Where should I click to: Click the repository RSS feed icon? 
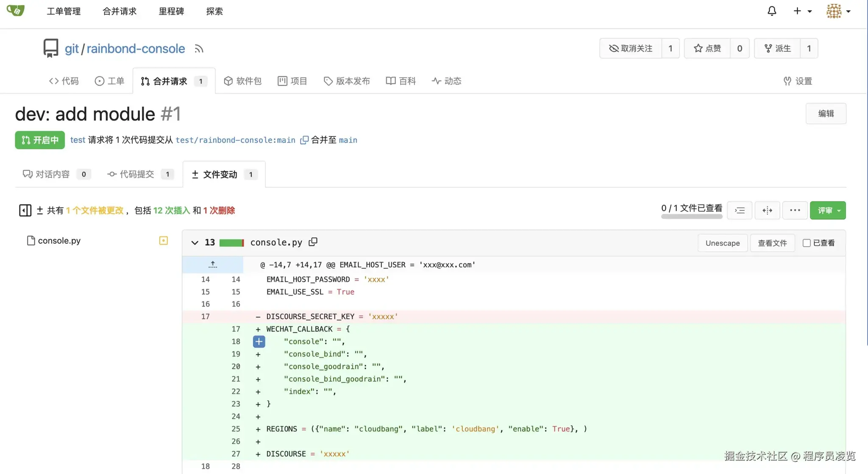click(199, 49)
